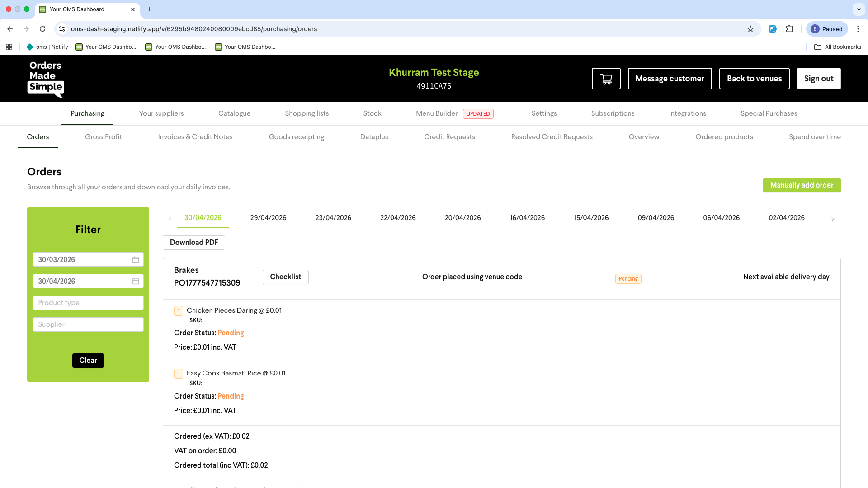Open the Special Purchases tab

(769, 113)
